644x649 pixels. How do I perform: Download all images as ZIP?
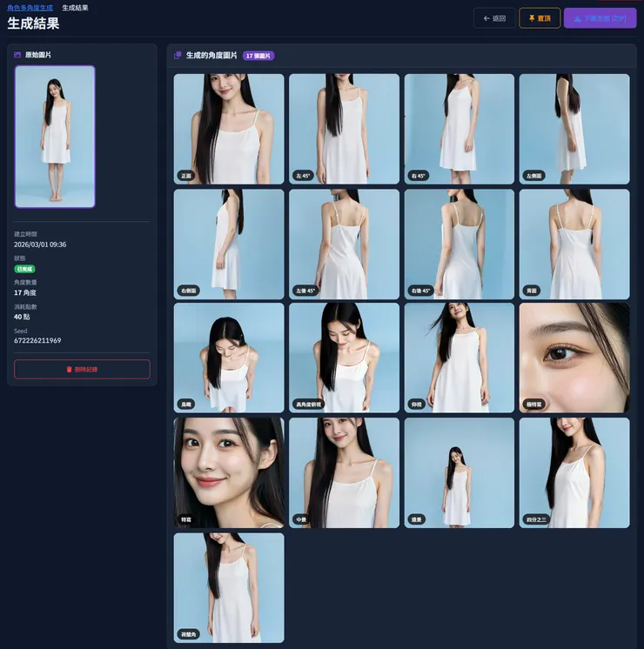[x=600, y=18]
